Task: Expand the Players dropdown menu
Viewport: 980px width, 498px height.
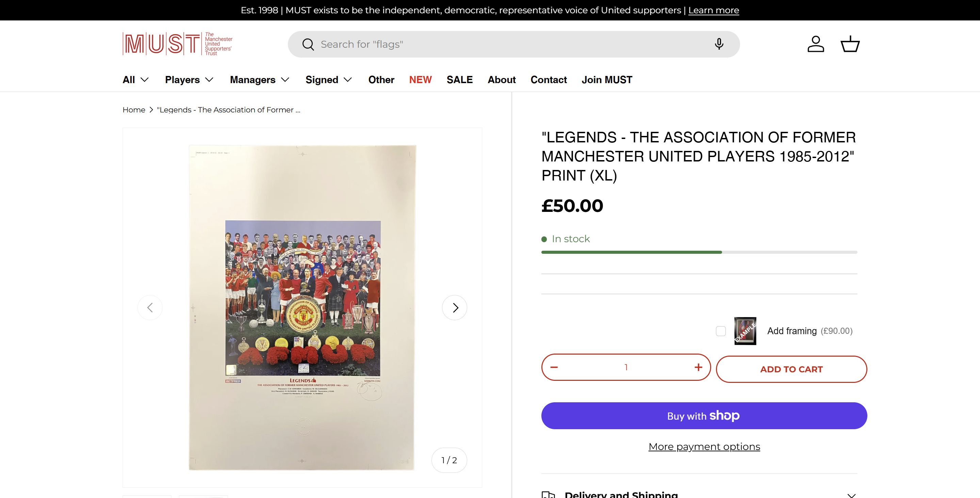Action: click(189, 80)
